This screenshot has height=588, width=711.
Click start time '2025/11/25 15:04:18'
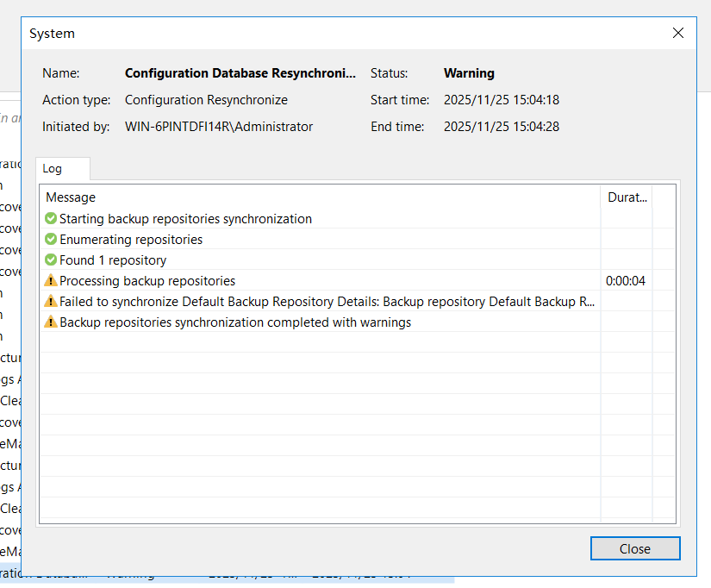502,100
